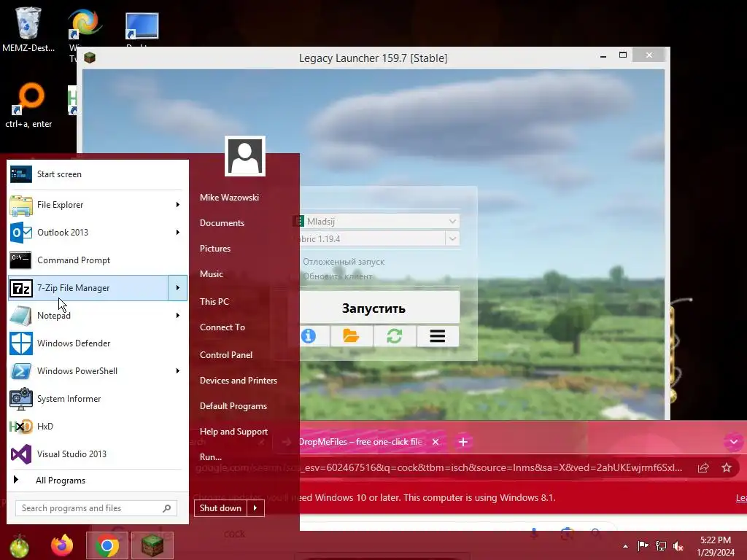Open Visual Studio 2013
Screen dimensions: 747x560
(98, 454)
